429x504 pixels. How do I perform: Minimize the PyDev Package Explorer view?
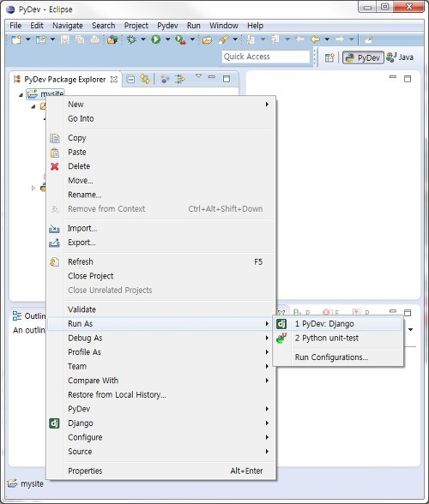(x=212, y=77)
